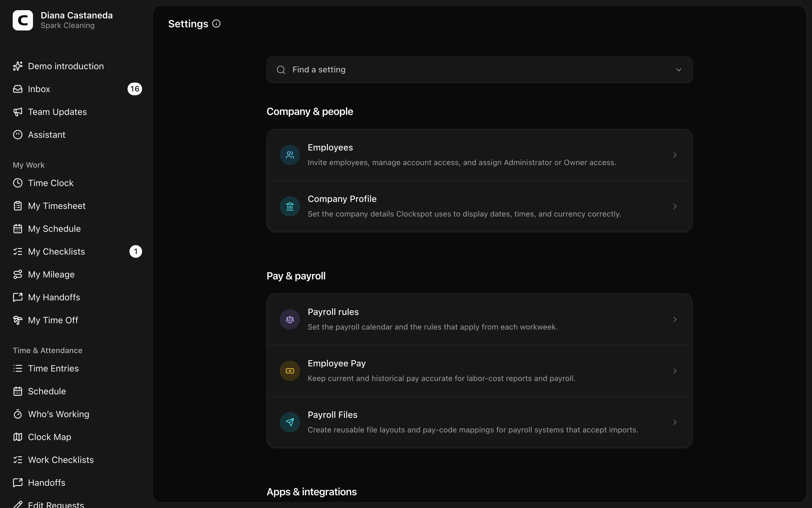The width and height of the screenshot is (812, 508).
Task: Click the Spark Cleaning company name
Action: pos(67,26)
